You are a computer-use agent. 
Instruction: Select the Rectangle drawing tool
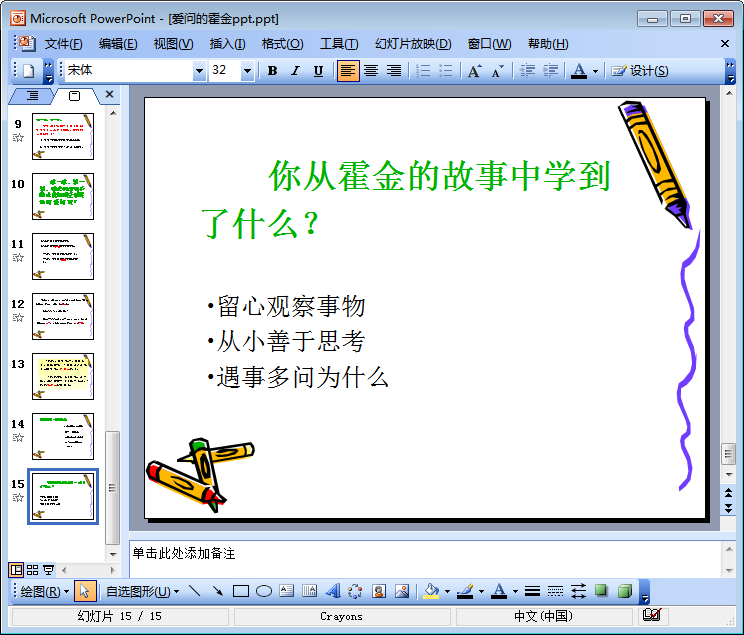[241, 591]
